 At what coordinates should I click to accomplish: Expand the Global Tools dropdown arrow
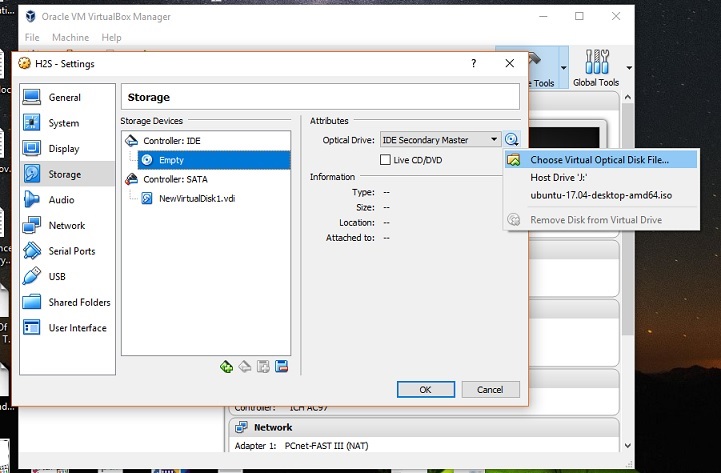click(629, 68)
